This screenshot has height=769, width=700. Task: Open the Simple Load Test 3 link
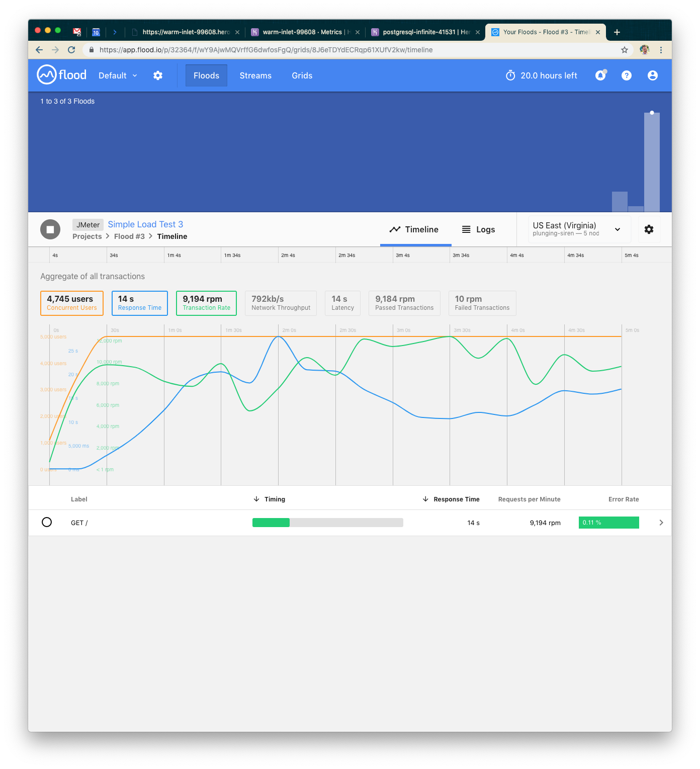145,224
